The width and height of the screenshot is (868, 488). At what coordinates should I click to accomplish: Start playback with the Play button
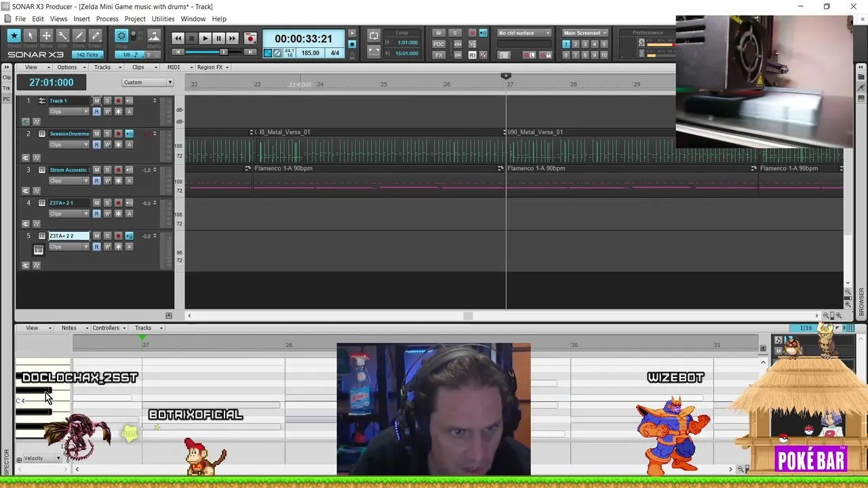pyautogui.click(x=205, y=39)
